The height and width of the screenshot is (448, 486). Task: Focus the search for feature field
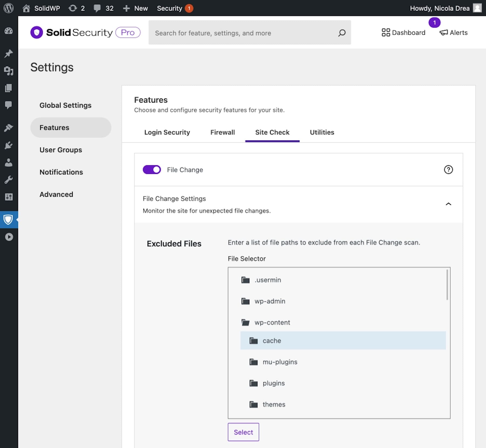(249, 33)
